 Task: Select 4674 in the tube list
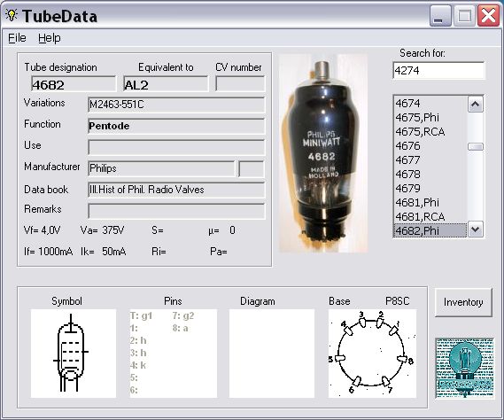(430, 104)
